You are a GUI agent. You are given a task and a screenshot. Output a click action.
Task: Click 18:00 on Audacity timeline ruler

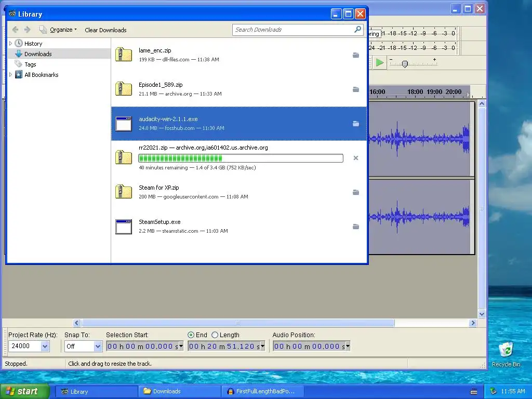click(415, 92)
